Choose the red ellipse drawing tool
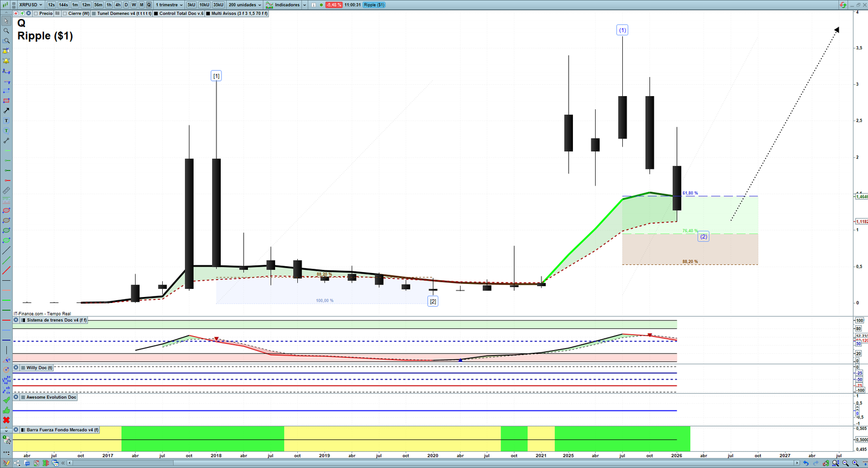This screenshot has width=868, height=468. pos(6,210)
